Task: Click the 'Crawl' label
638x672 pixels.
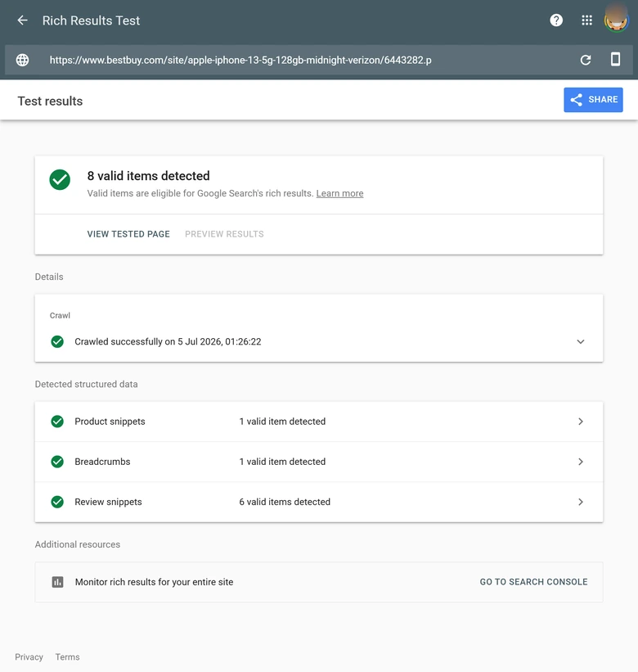Action: pos(60,315)
